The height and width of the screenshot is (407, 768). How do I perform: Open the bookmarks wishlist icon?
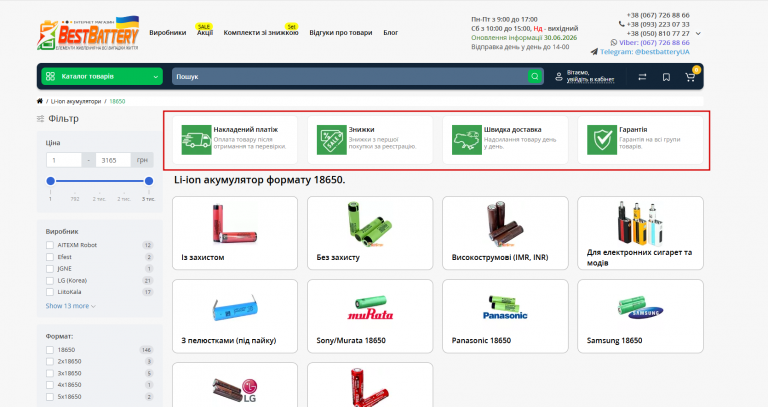pos(666,77)
